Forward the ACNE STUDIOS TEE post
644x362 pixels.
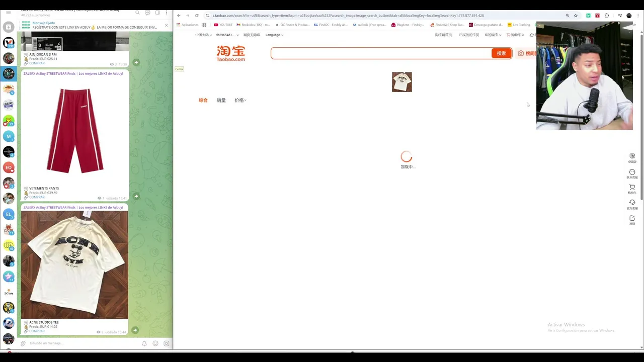coord(136,330)
